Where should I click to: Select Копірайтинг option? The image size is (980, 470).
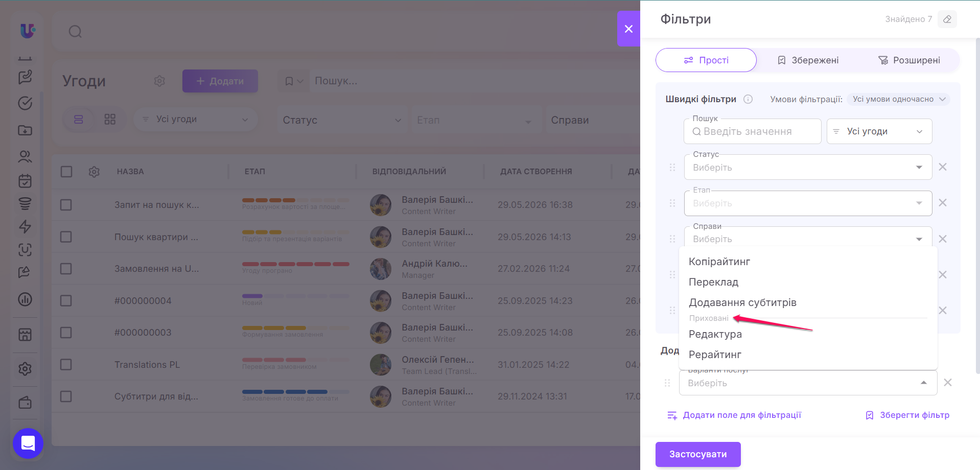[x=808, y=262]
